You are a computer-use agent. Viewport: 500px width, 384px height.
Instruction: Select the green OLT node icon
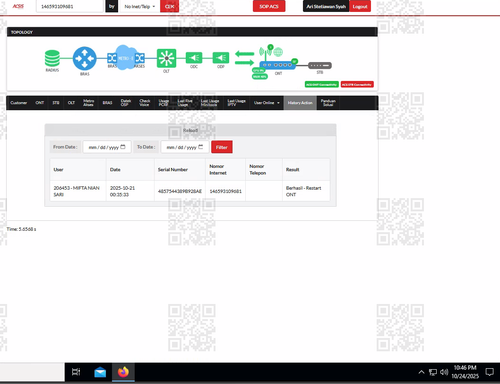(x=166, y=58)
